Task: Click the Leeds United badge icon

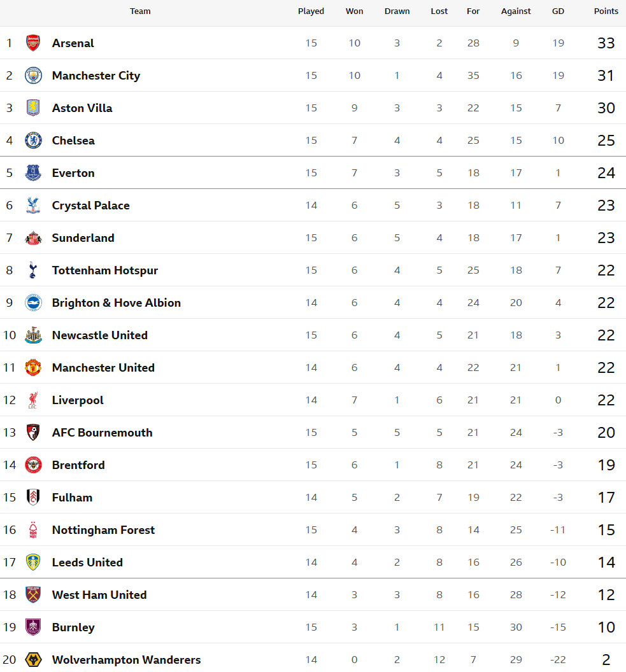Action: tap(33, 563)
